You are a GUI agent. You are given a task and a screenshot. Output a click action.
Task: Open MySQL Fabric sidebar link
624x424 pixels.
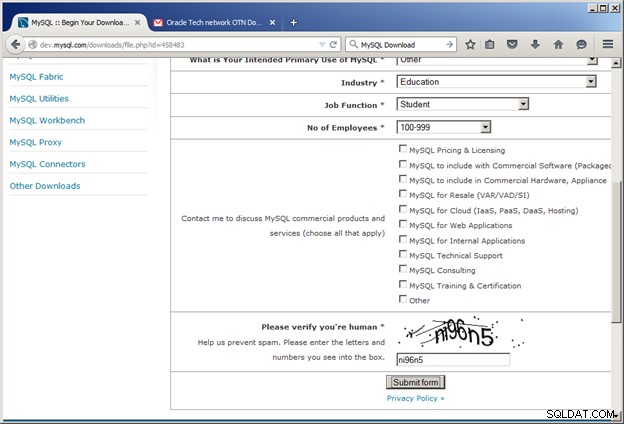pyautogui.click(x=36, y=77)
